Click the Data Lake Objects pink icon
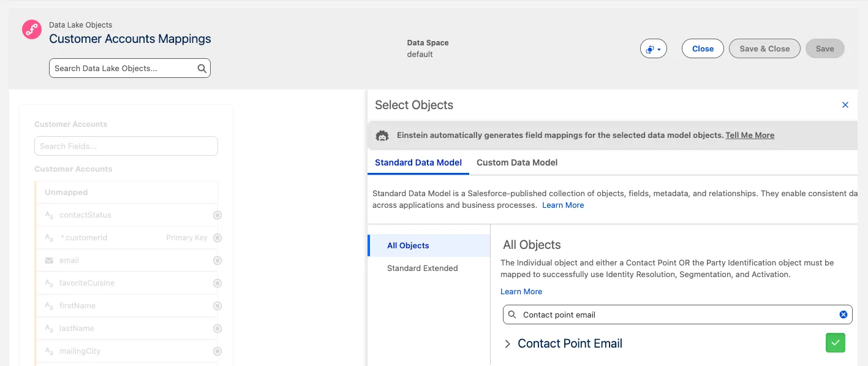This screenshot has width=868, height=366. point(32,29)
